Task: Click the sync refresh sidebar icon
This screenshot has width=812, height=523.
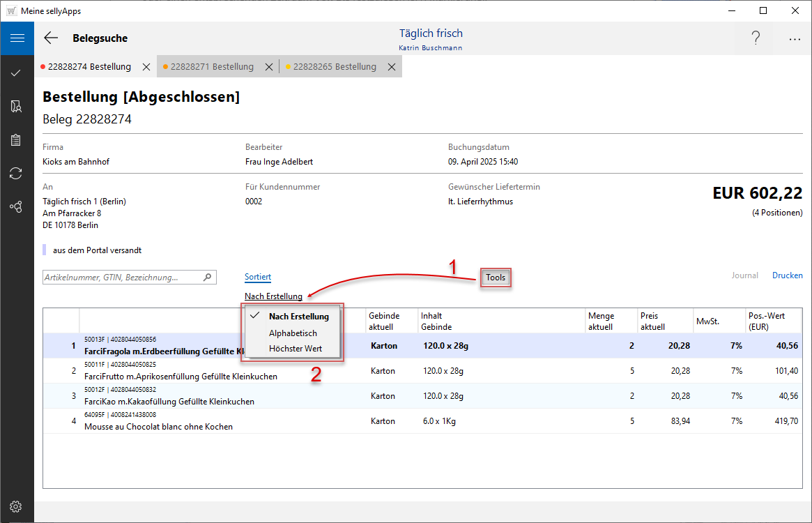Action: coord(16,173)
